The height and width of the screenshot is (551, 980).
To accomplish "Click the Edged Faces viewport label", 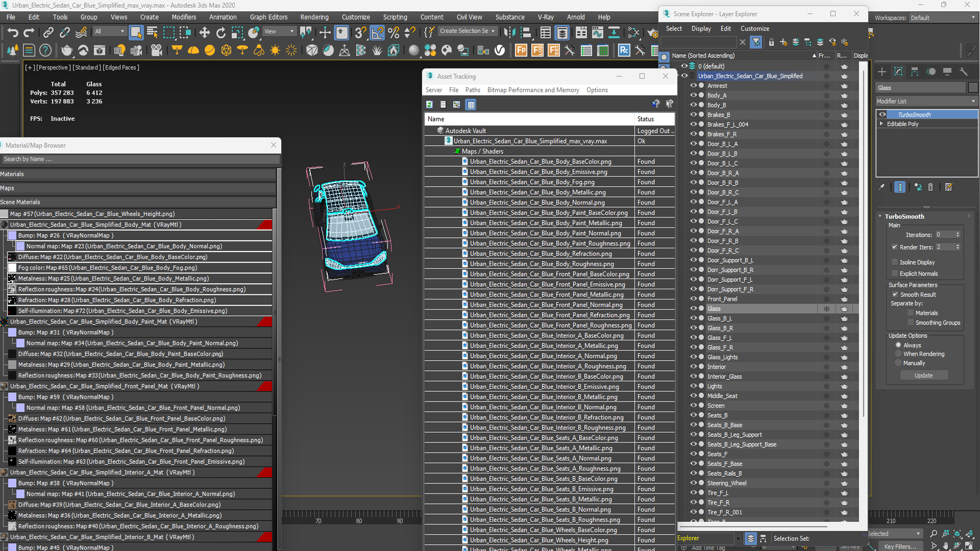I will [121, 67].
